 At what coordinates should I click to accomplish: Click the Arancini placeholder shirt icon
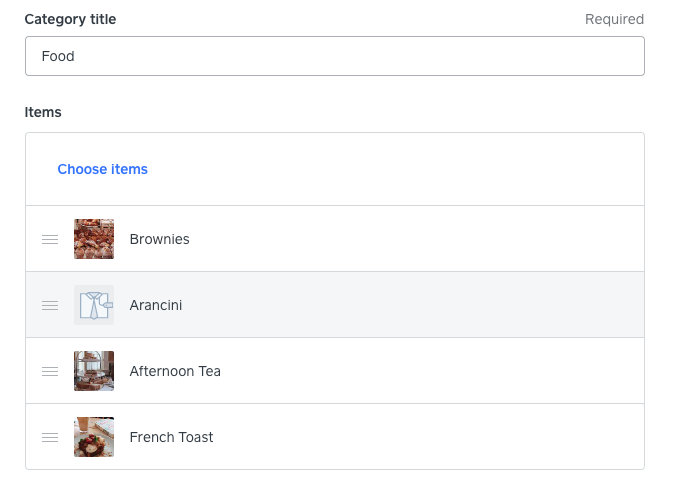point(94,305)
